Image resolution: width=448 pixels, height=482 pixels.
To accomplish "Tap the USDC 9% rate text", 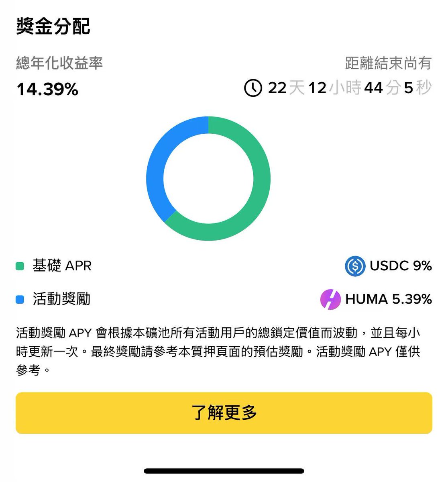I will pyautogui.click(x=401, y=266).
